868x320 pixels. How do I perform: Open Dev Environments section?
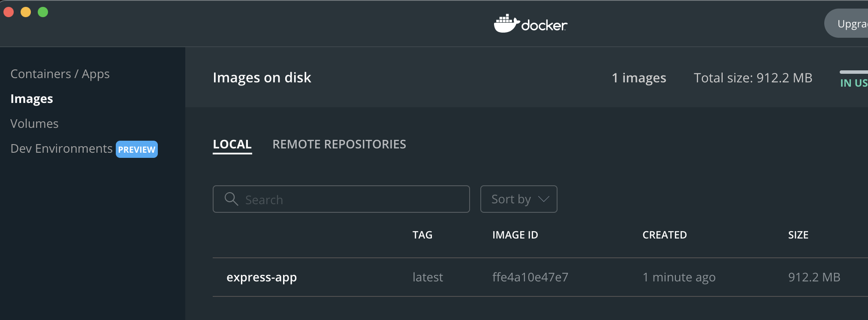(61, 148)
